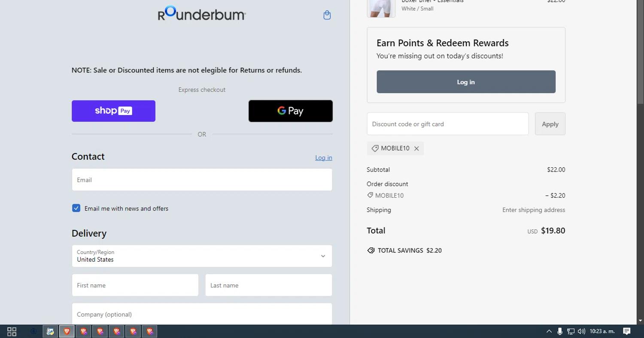Click the – $2.20 discount amount

click(555, 196)
